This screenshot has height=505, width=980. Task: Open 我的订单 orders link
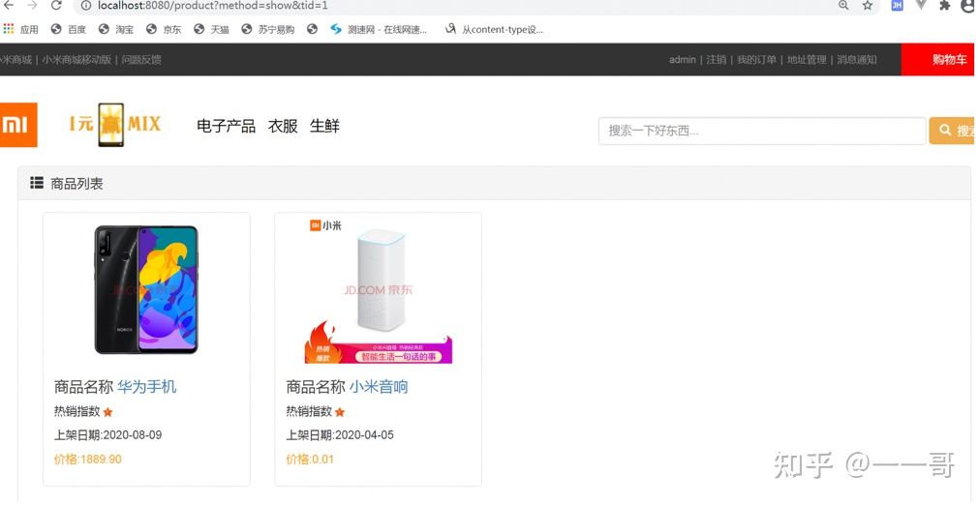[756, 60]
